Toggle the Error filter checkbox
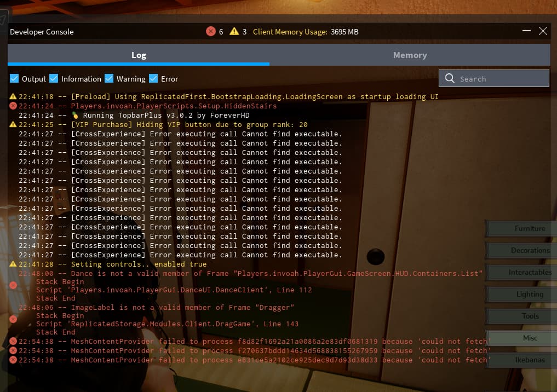Screen dimensions: 557x392 coord(153,78)
